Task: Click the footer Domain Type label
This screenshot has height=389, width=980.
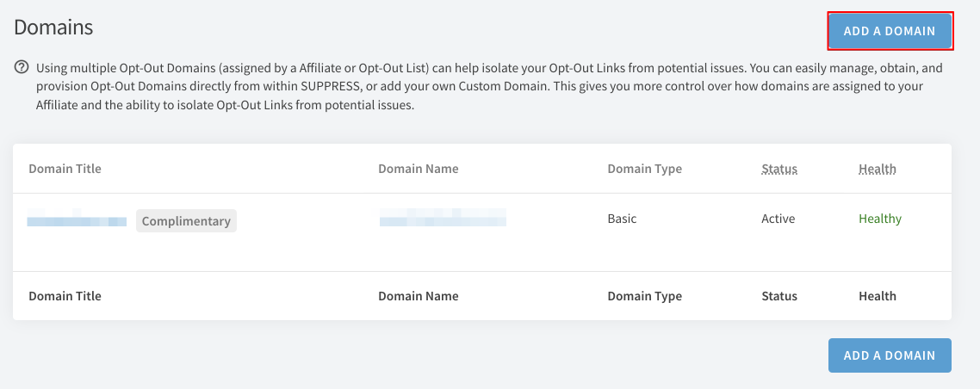Action: (644, 296)
